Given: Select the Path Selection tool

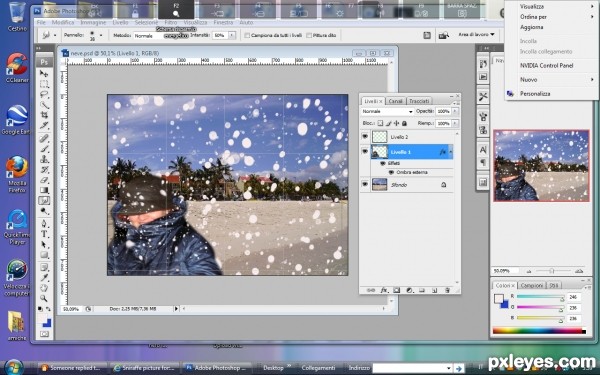Looking at the screenshot, I should click(44, 244).
